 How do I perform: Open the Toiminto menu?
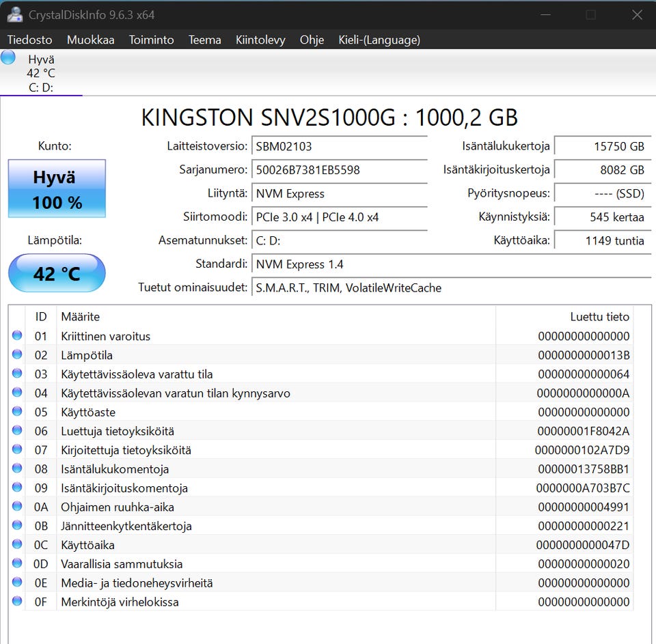[151, 40]
